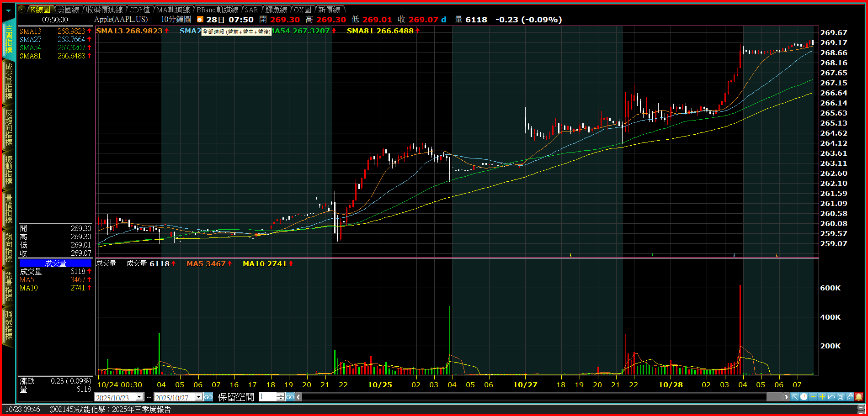868x416 pixels.
Task: Click the orange clock icon beside 10分鐘圖
Action: 200,20
